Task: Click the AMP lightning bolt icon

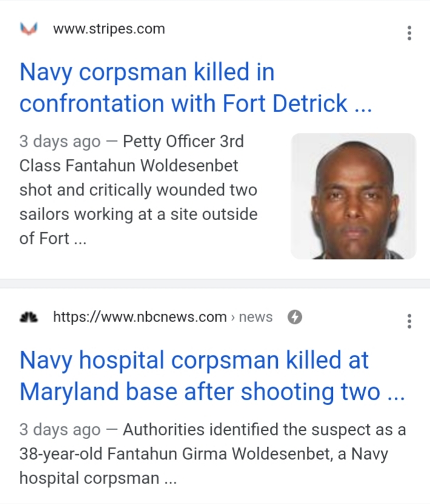Action: [x=295, y=317]
